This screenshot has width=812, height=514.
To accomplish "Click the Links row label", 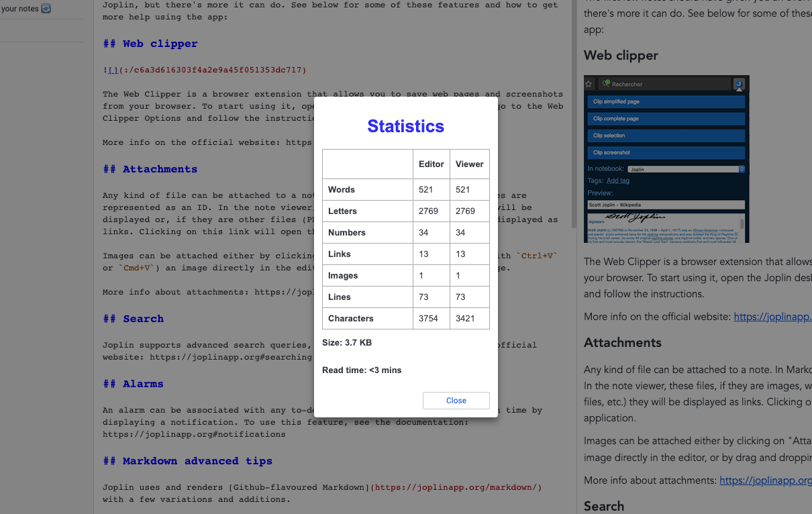I will click(340, 254).
